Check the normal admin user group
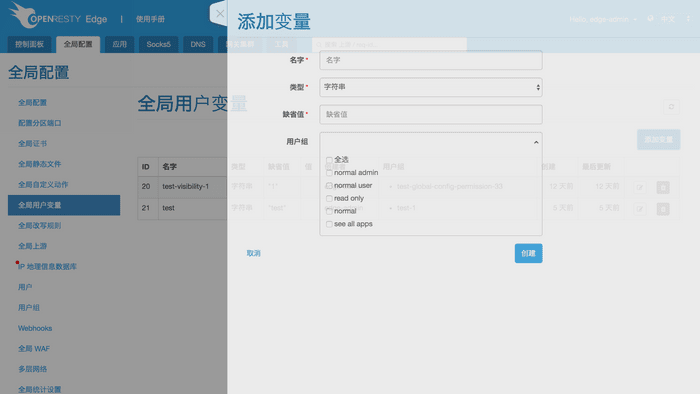The width and height of the screenshot is (700, 394). click(x=329, y=173)
